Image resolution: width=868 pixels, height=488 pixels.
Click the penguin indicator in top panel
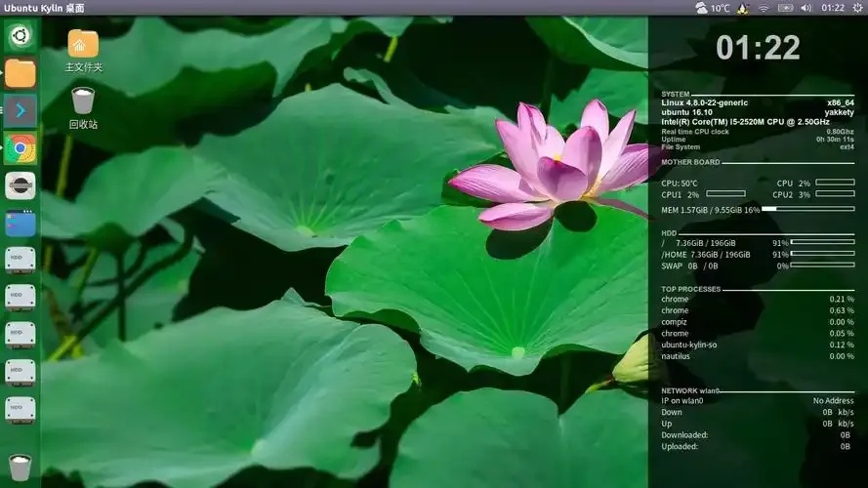pyautogui.click(x=743, y=8)
